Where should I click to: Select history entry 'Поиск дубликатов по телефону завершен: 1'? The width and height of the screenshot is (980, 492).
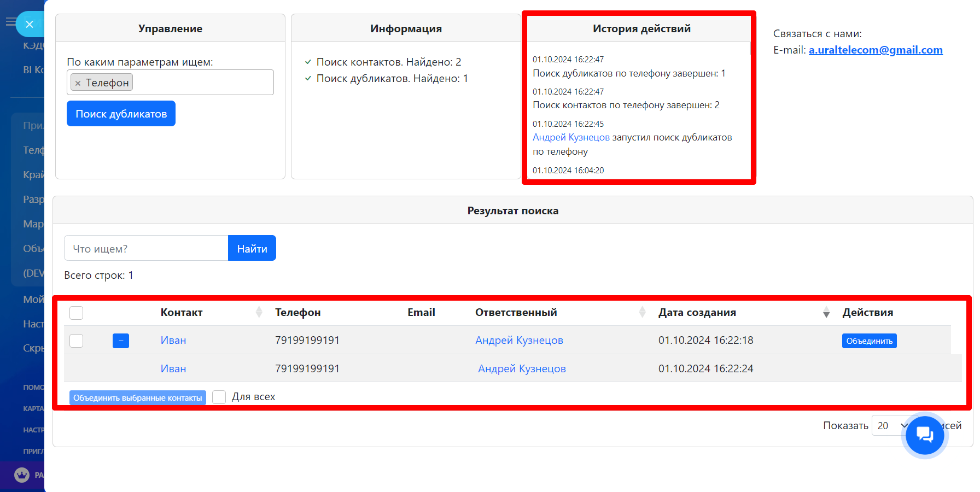click(629, 73)
